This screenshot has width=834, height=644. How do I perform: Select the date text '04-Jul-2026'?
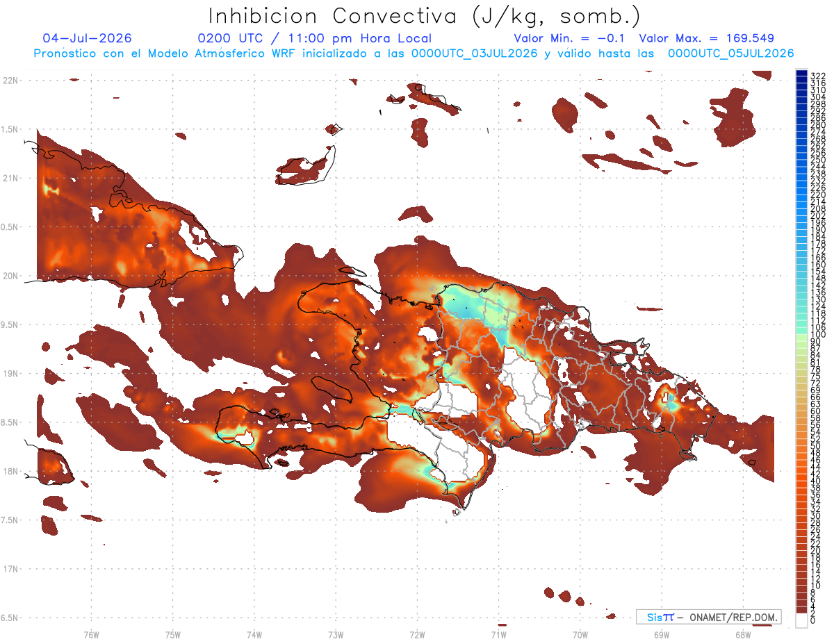coord(87,39)
